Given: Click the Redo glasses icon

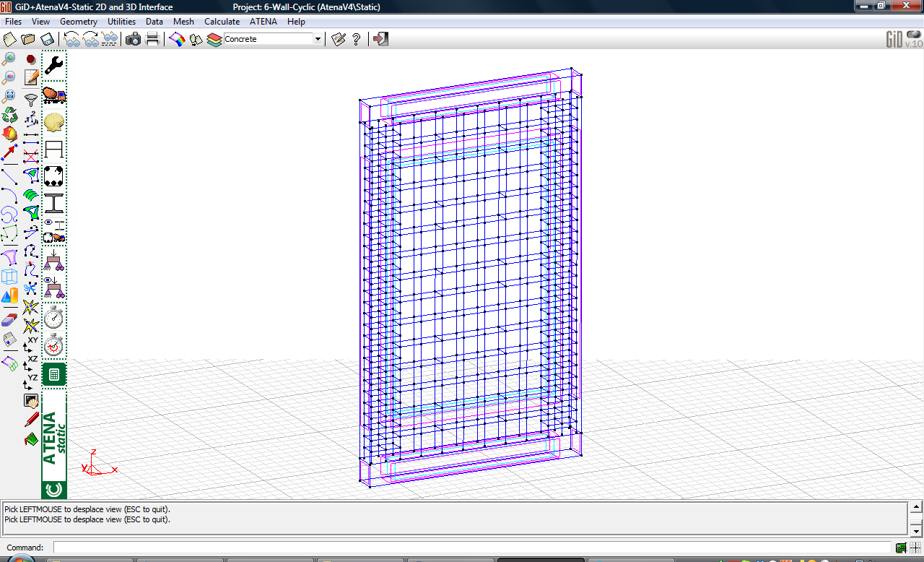Looking at the screenshot, I should [x=90, y=39].
